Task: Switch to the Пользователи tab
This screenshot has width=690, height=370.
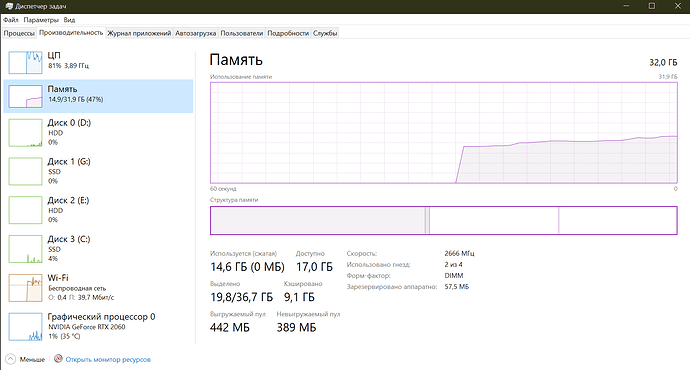Action: [242, 33]
